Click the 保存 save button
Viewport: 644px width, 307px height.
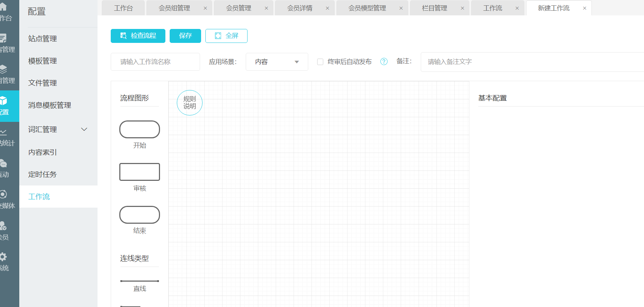(185, 36)
